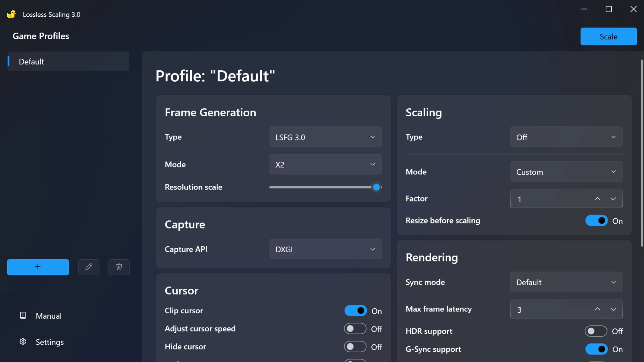
Task: Disable the Resize before scaling toggle
Action: (597, 220)
